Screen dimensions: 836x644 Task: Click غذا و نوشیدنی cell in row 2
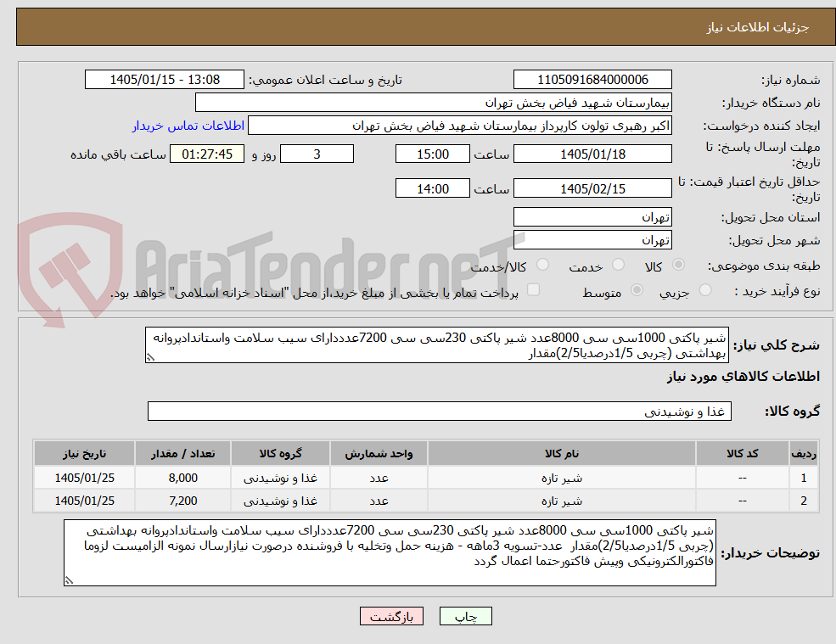(x=280, y=501)
